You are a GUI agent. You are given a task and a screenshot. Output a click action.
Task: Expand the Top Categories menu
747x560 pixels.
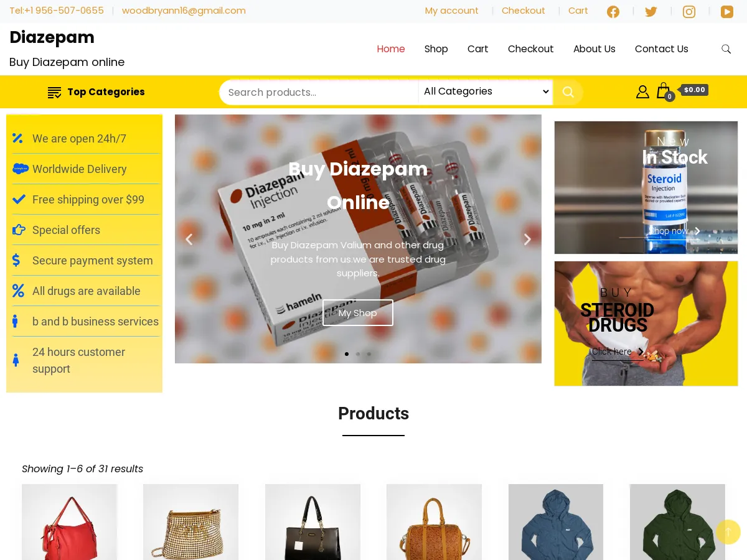(x=96, y=92)
